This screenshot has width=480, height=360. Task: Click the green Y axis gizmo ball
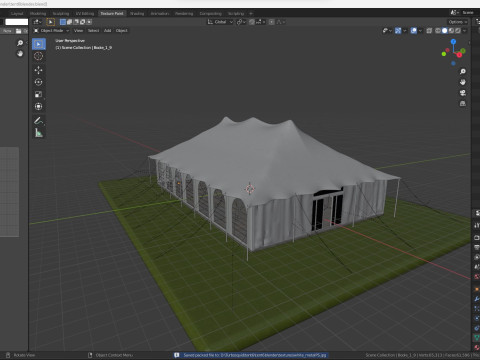463,51
